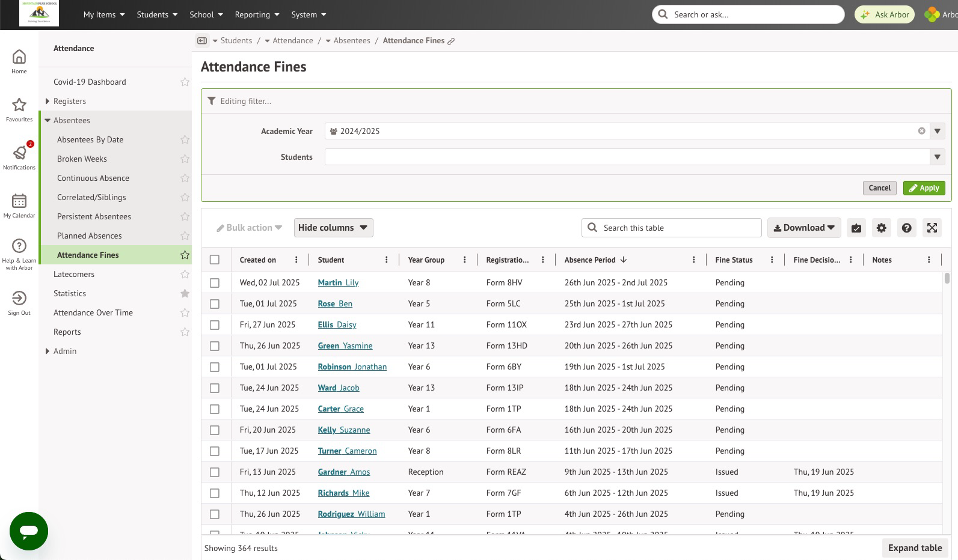Open the Reporting top menu
This screenshot has width=958, height=560.
click(x=257, y=14)
